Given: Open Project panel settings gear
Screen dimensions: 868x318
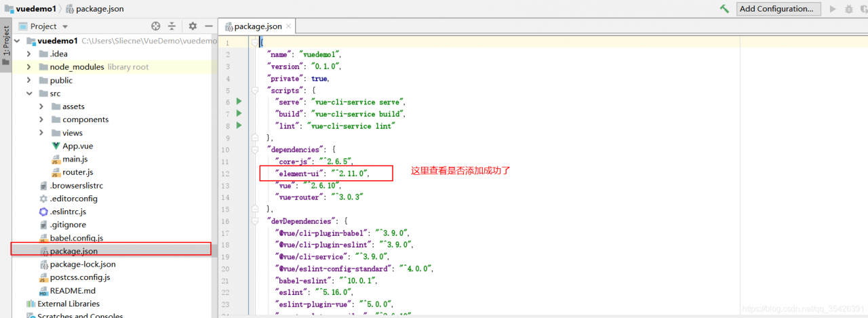Looking at the screenshot, I should click(193, 26).
